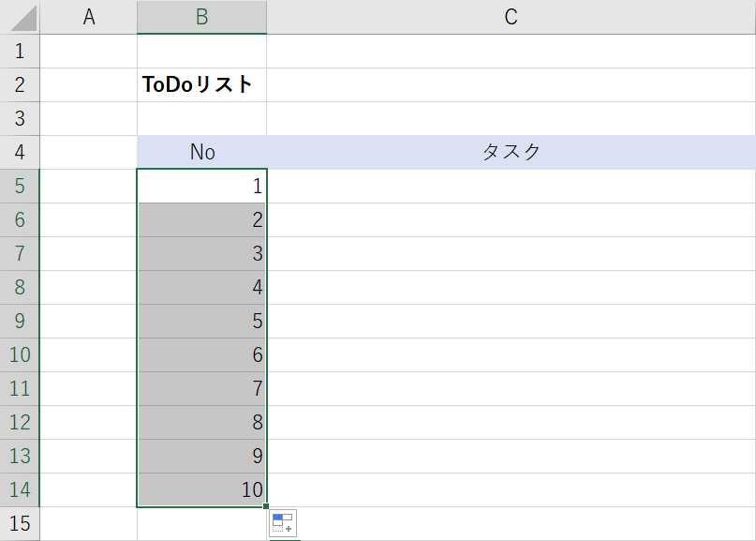756x541 pixels.
Task: Click the Select All corner triangle
Action: pos(21,17)
